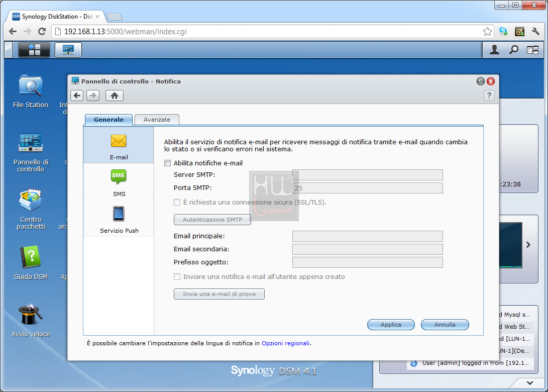This screenshot has height=392, width=548.
Task: Click Invia una e-mail di prova
Action: (219, 294)
